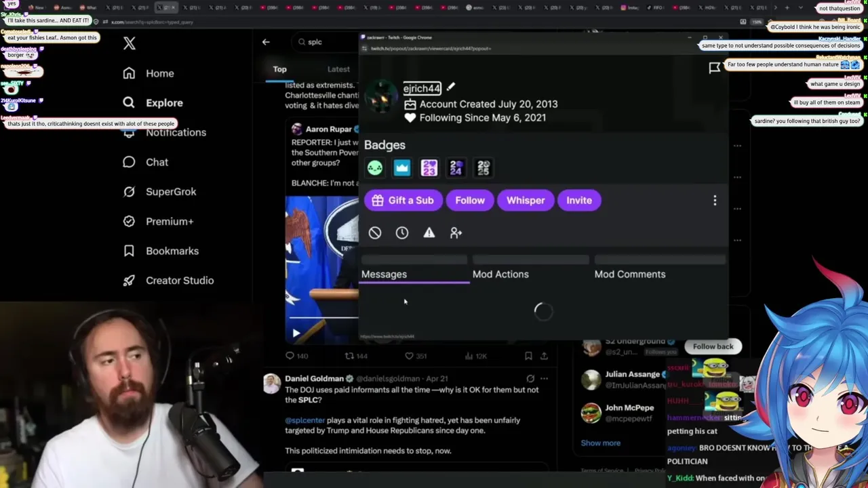Open Premium+ in the X sidebar

[158, 221]
